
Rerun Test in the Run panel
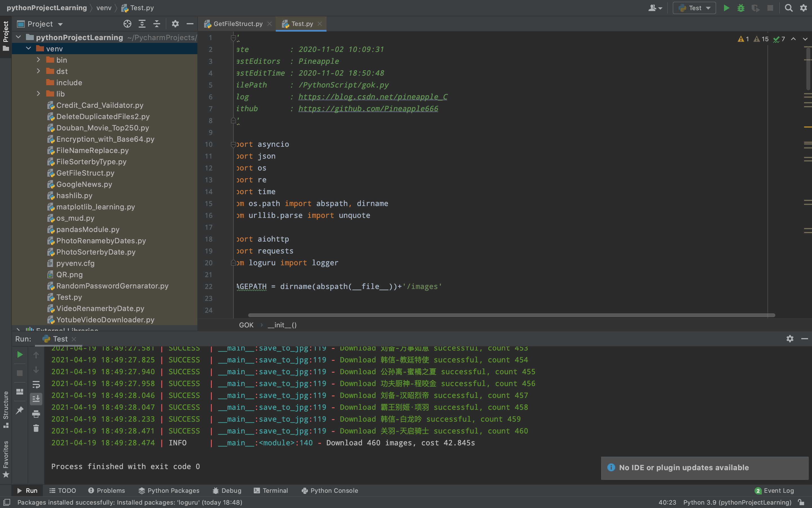[x=20, y=355]
